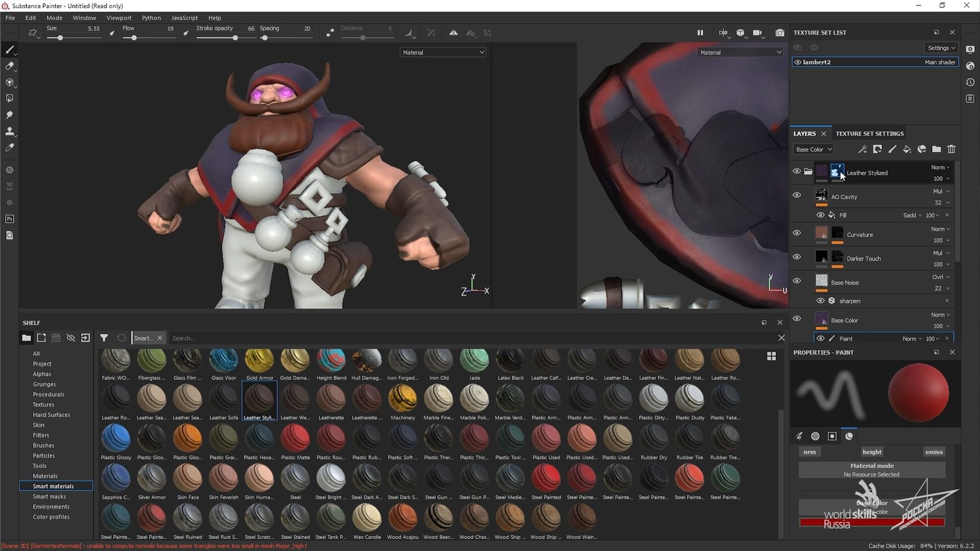Toggle the emiss channel button
980x551 pixels.
(x=934, y=452)
